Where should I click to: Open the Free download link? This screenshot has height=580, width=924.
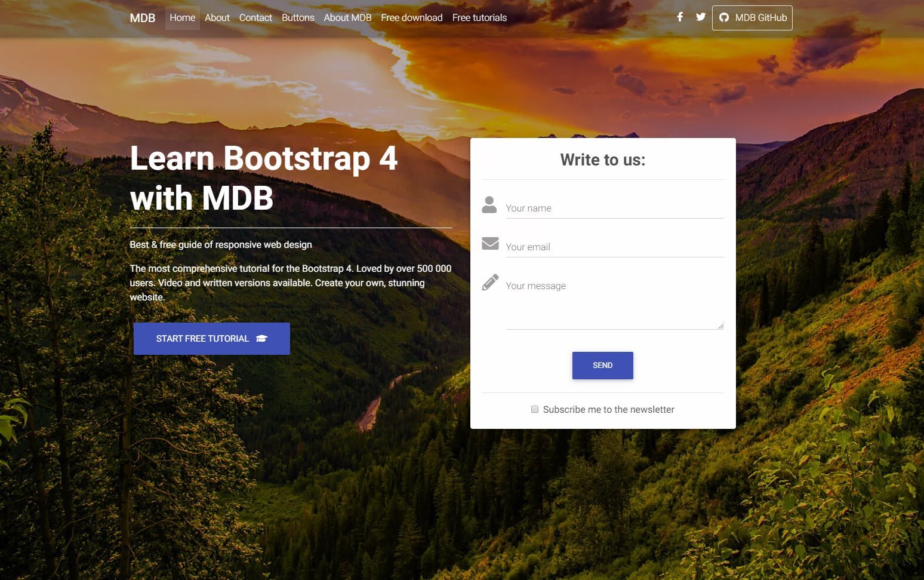click(412, 18)
